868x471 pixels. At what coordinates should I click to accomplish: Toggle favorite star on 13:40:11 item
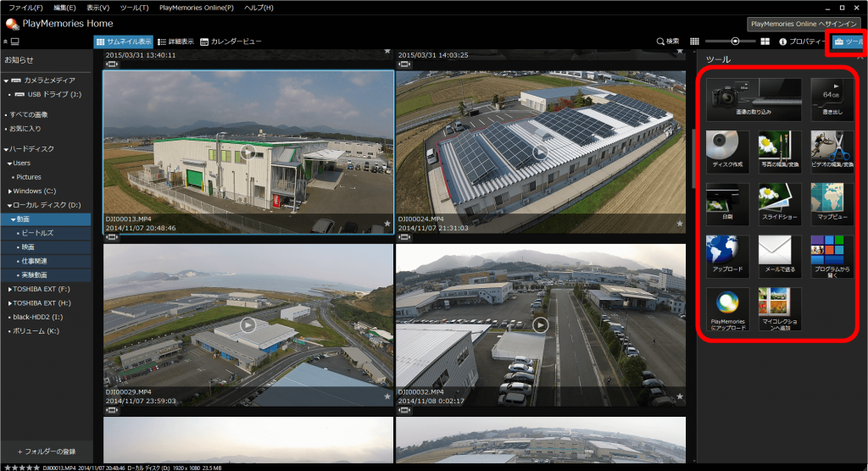coord(387,52)
